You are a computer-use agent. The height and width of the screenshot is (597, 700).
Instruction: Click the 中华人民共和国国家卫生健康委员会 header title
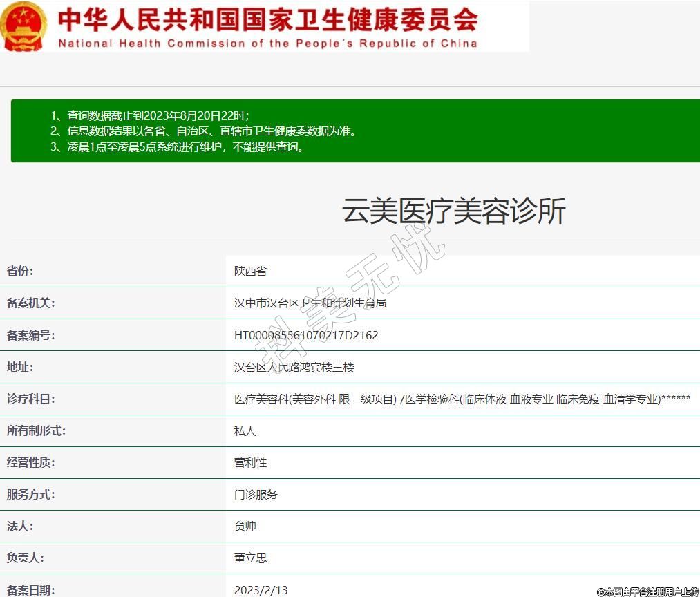[268, 19]
